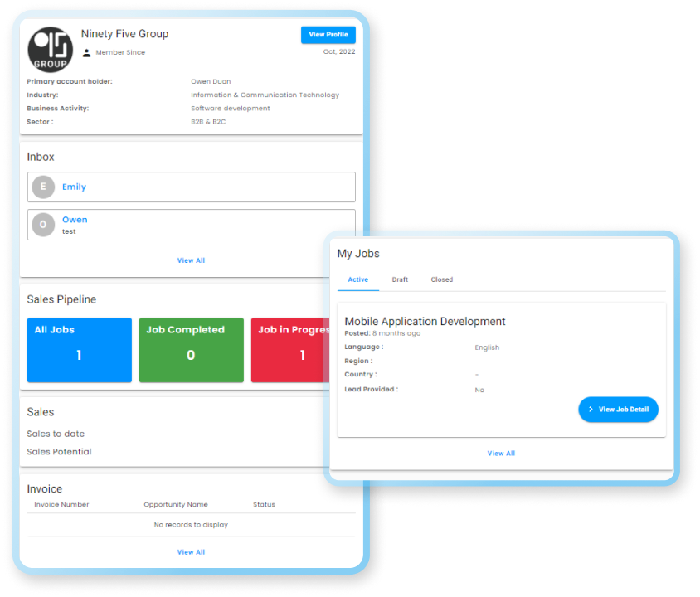Click the My Jobs heading
This screenshot has width=700, height=597.
[x=358, y=254]
